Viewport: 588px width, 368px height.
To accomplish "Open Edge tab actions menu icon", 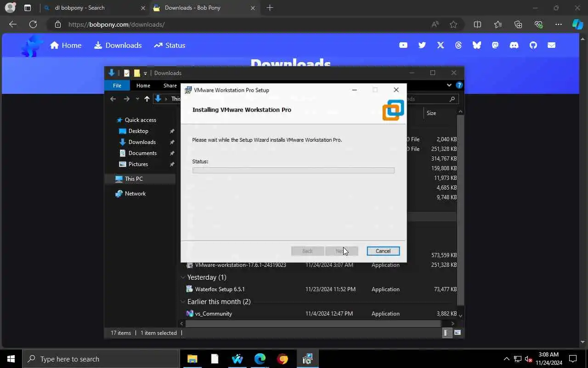I will [x=28, y=8].
